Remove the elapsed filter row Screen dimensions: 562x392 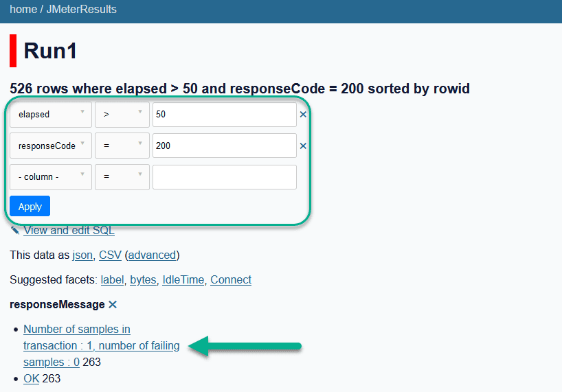click(x=303, y=115)
